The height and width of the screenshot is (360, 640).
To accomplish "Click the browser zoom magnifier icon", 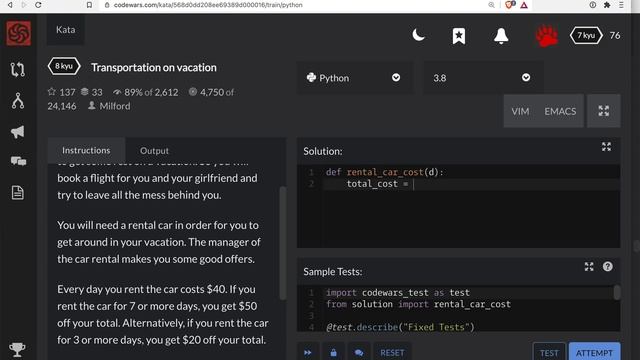I will coord(491,5).
